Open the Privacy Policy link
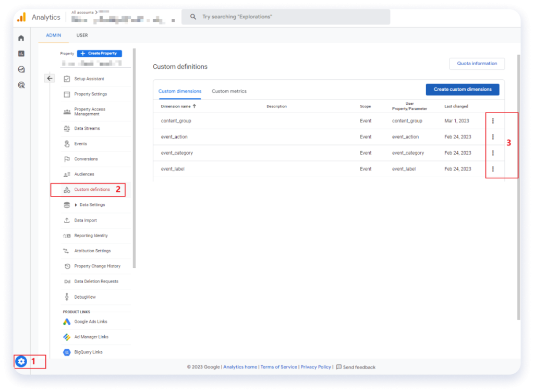Image resolution: width=534 pixels, height=392 pixels. 315,367
